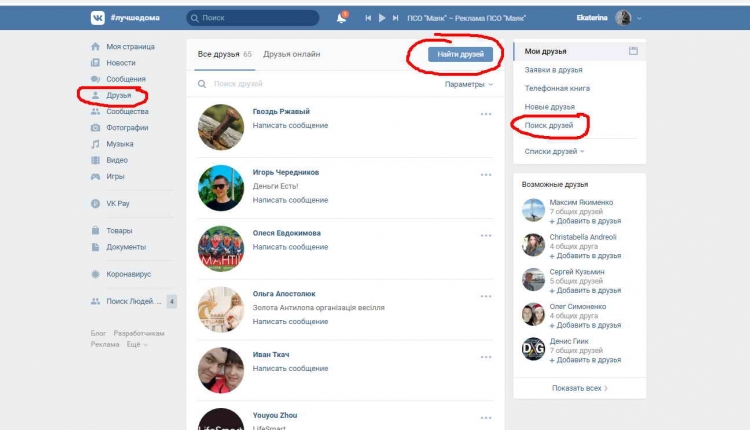Viewport: 750px width, 430px height.
Task: Click Показать всех link
Action: 579,388
